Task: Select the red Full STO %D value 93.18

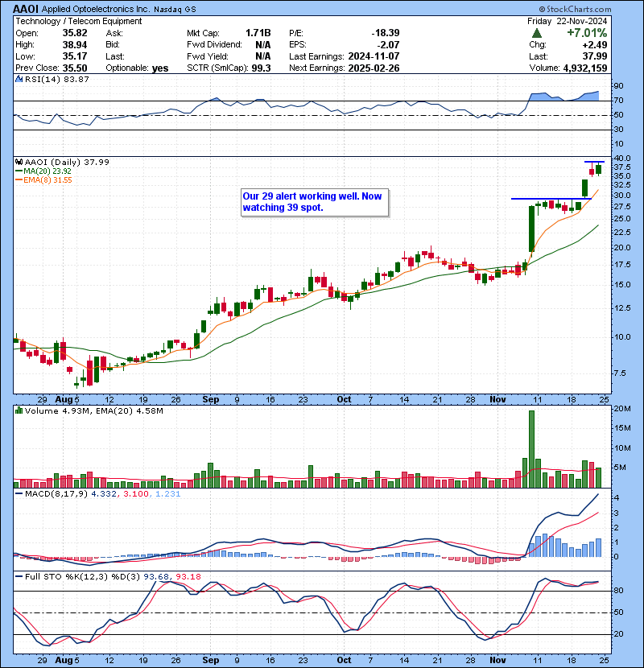Action: pyautogui.click(x=188, y=576)
